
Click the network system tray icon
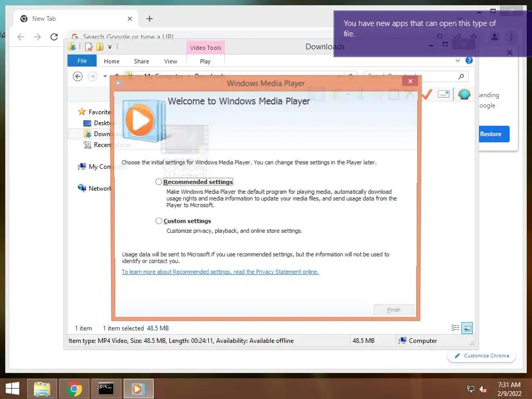click(471, 389)
